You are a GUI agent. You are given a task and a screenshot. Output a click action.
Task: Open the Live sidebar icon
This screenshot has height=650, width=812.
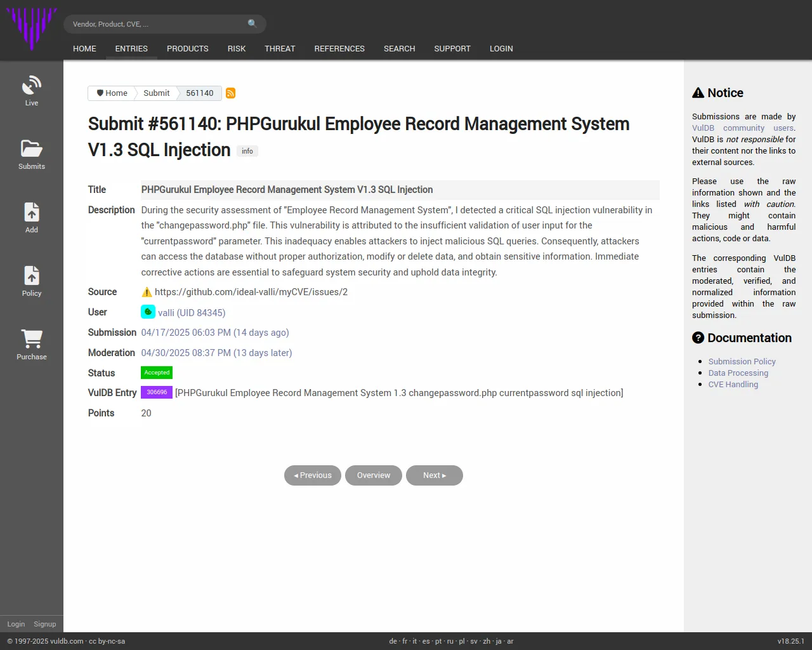coord(32,85)
